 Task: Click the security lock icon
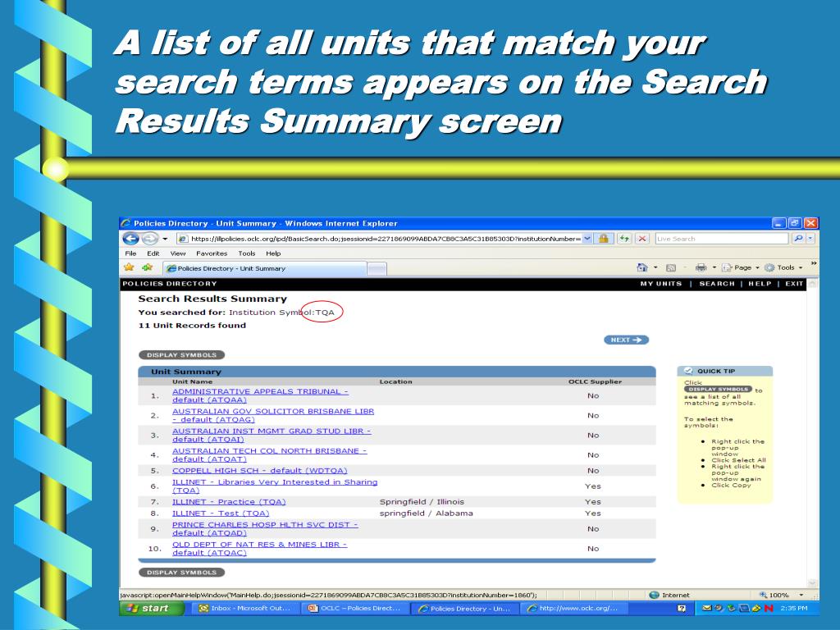pos(604,239)
